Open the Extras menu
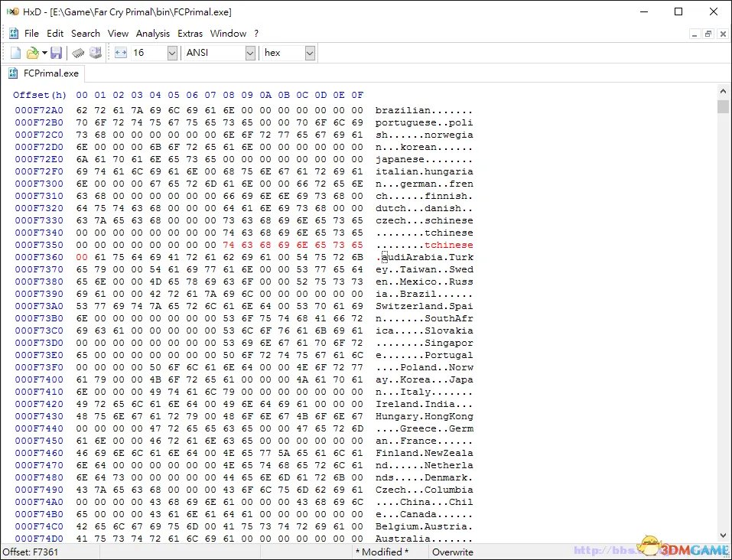732x560 pixels. click(x=190, y=34)
